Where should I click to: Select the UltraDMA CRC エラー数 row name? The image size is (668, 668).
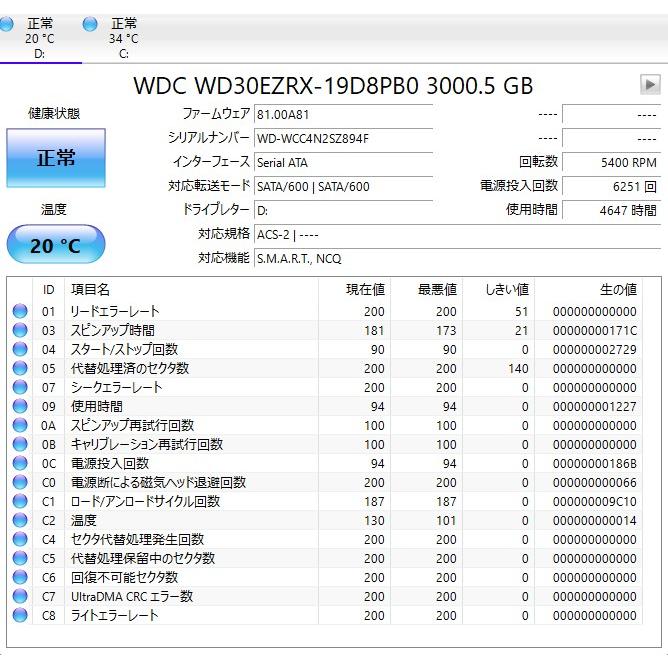[x=132, y=596]
